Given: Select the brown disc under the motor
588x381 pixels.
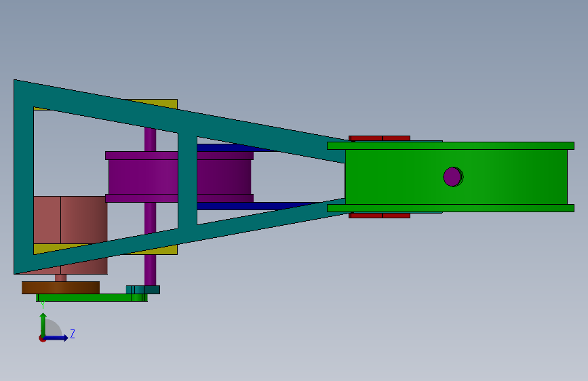Looking at the screenshot, I should (60, 287).
